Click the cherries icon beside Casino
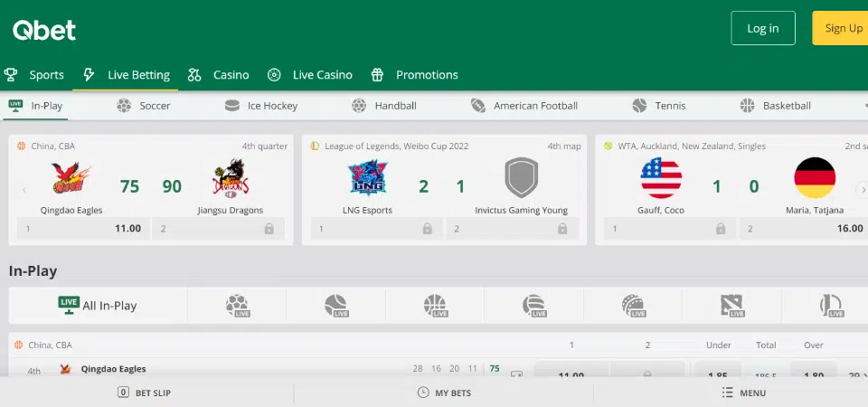 point(194,75)
